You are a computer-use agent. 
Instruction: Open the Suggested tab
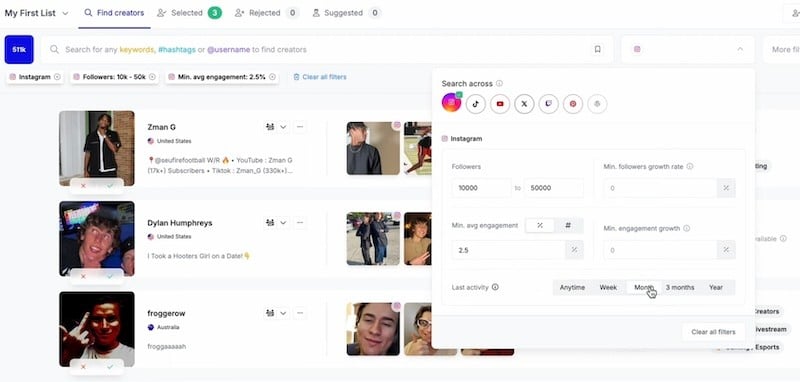pos(346,13)
